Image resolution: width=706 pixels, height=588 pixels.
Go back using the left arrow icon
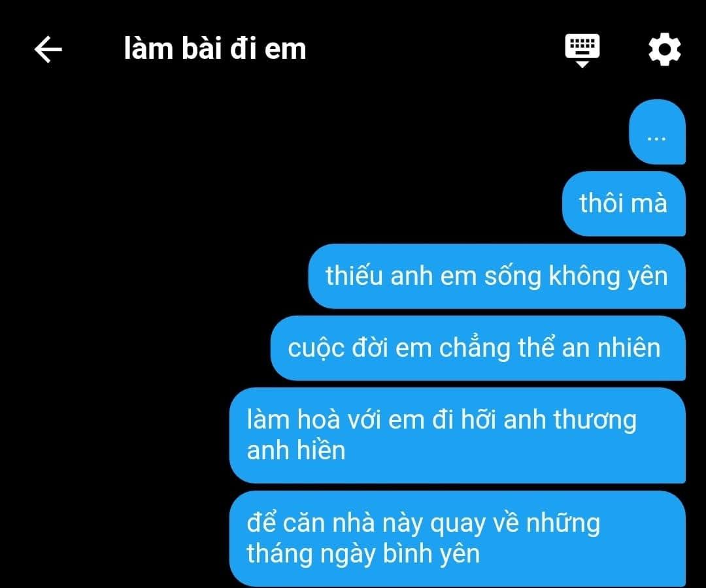pyautogui.click(x=48, y=49)
